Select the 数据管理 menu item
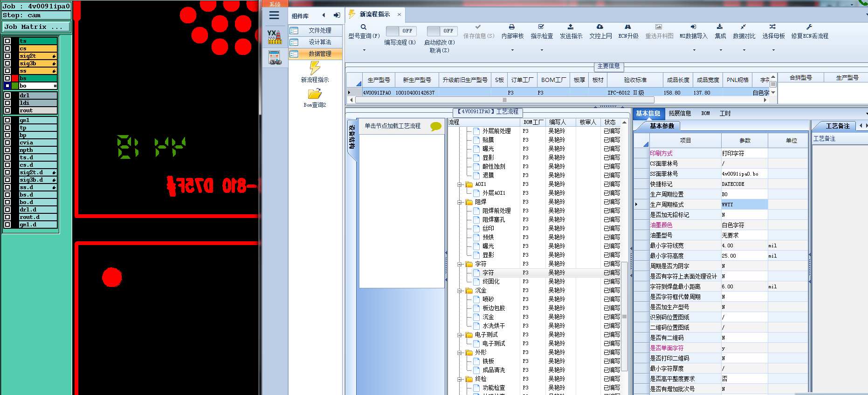The height and width of the screenshot is (395, 868). click(x=316, y=54)
